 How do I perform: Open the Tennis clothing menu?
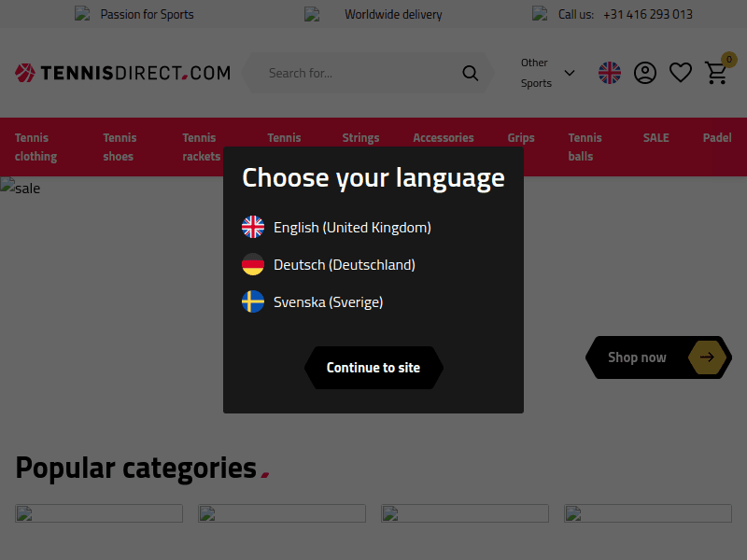coord(35,147)
